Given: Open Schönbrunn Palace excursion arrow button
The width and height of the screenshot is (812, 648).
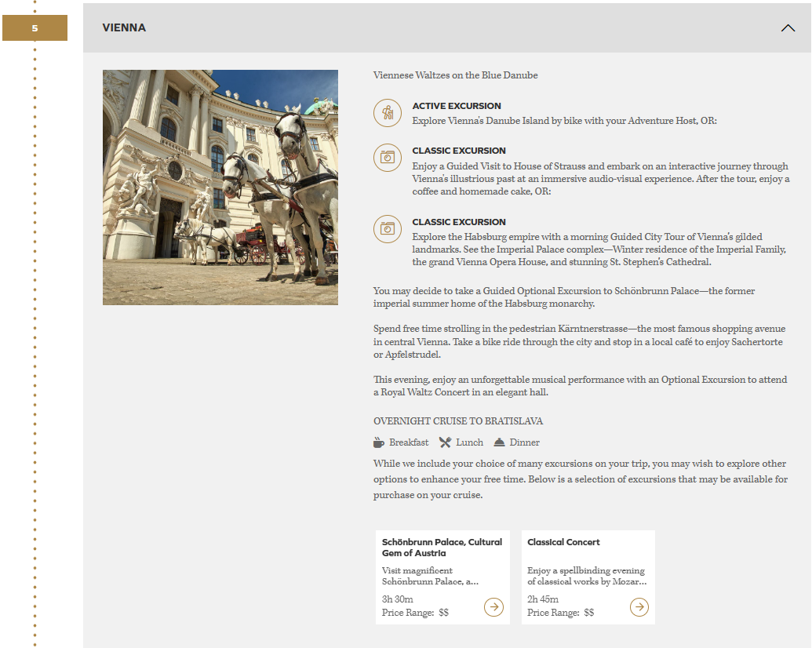Looking at the screenshot, I should 493,607.
